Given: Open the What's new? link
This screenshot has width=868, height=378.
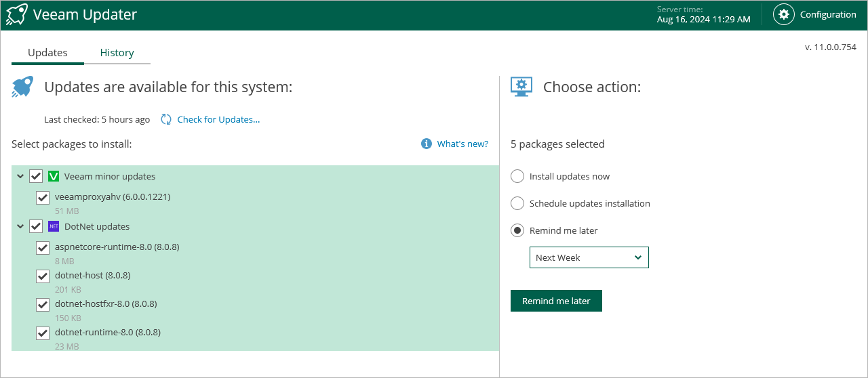Looking at the screenshot, I should tap(462, 144).
